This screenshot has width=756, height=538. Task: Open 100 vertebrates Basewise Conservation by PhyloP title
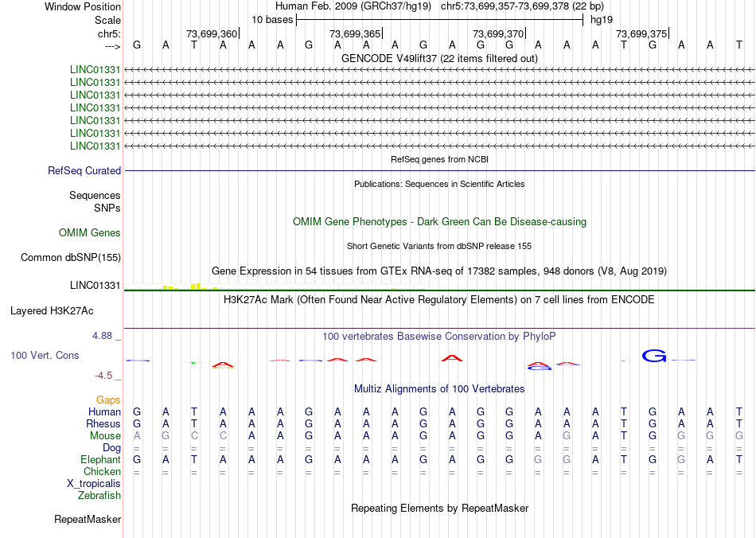[x=439, y=337]
